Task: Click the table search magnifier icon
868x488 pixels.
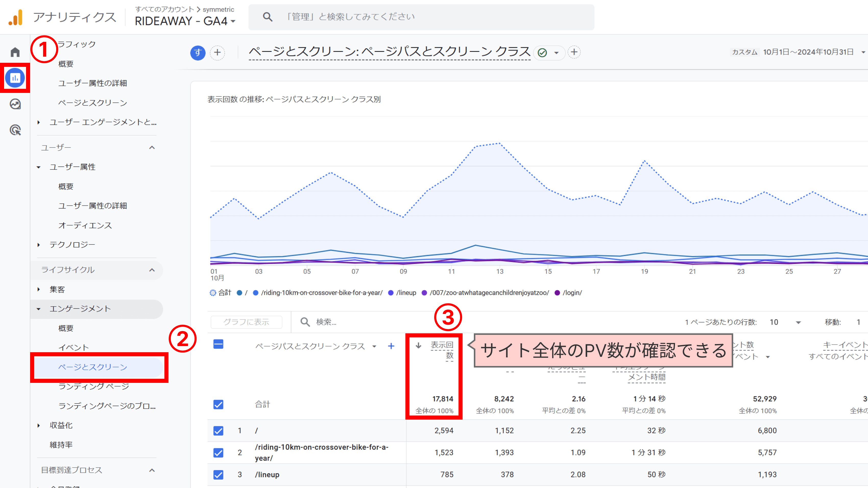Action: (x=305, y=322)
